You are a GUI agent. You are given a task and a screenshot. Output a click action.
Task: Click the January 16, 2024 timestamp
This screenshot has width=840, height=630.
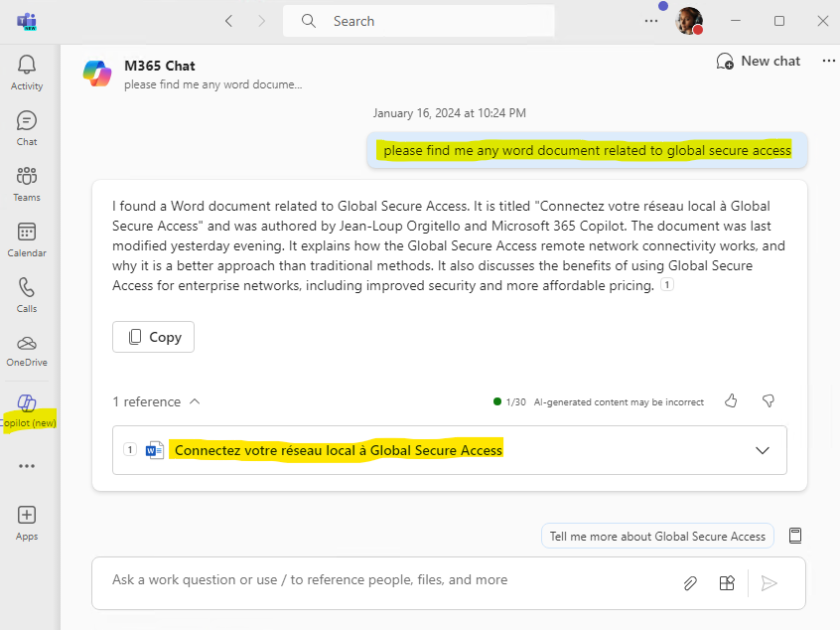point(450,113)
